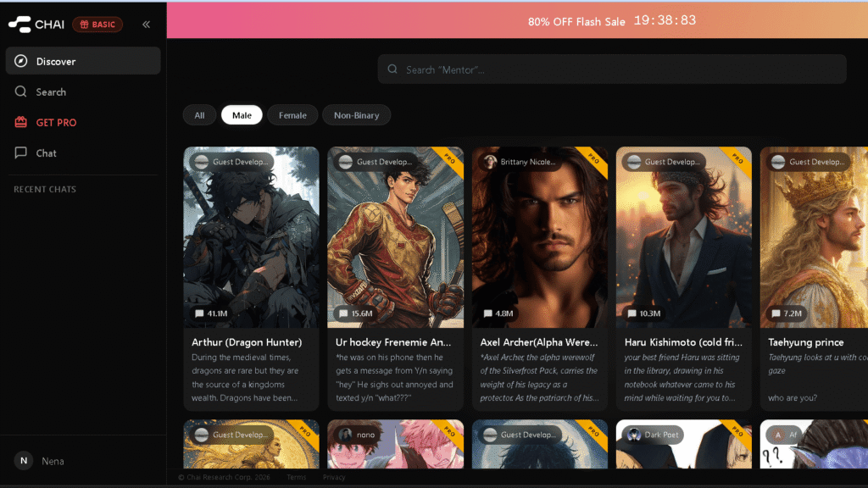
Task: Open the Privacy link in footer
Action: pyautogui.click(x=334, y=477)
